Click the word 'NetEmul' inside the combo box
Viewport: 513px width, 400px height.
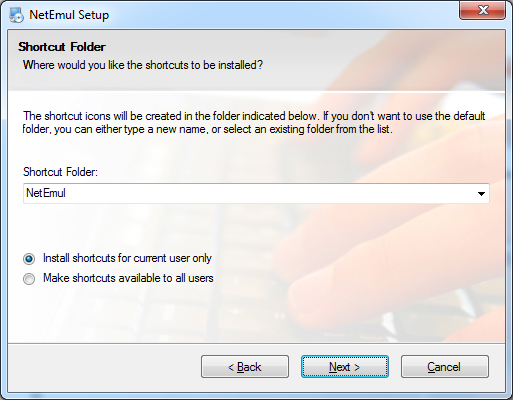[x=46, y=193]
